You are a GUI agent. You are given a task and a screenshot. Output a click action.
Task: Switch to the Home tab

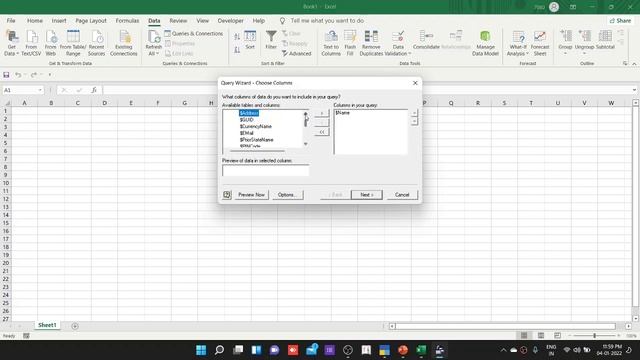pyautogui.click(x=35, y=20)
